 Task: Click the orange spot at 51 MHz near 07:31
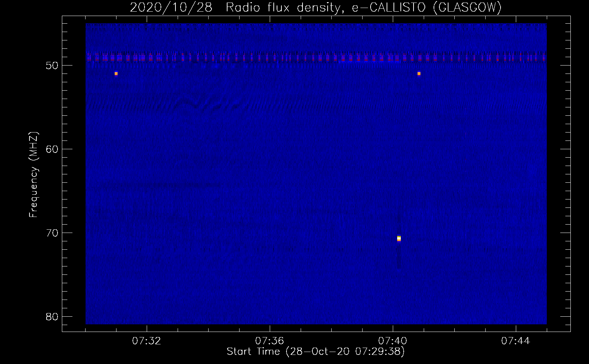point(116,74)
